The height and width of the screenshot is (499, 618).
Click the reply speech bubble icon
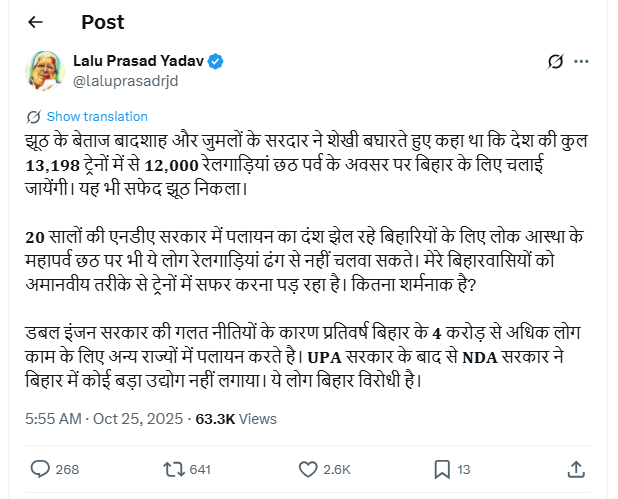pyautogui.click(x=41, y=468)
